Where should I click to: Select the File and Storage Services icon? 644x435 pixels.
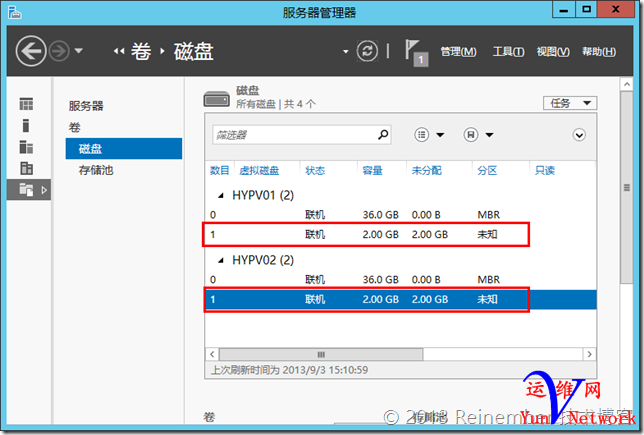[26, 189]
